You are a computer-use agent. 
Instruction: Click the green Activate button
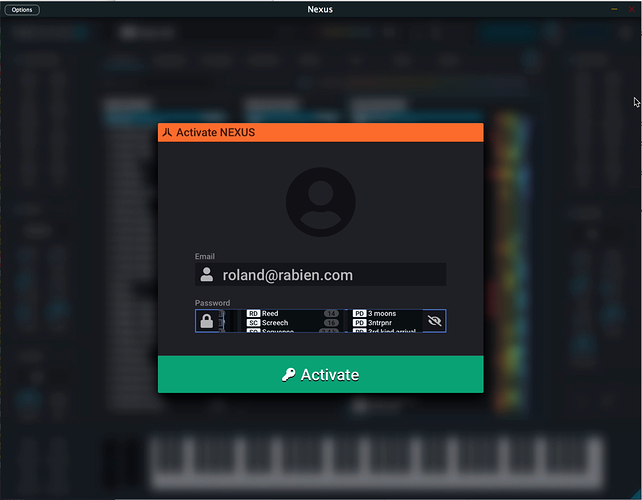click(x=321, y=374)
